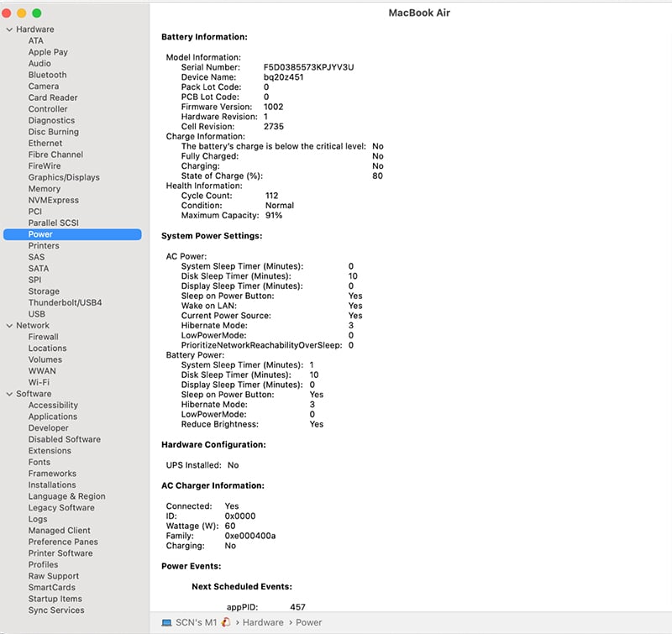Click the Cycle Count value 112
672x634 pixels.
pyautogui.click(x=271, y=196)
